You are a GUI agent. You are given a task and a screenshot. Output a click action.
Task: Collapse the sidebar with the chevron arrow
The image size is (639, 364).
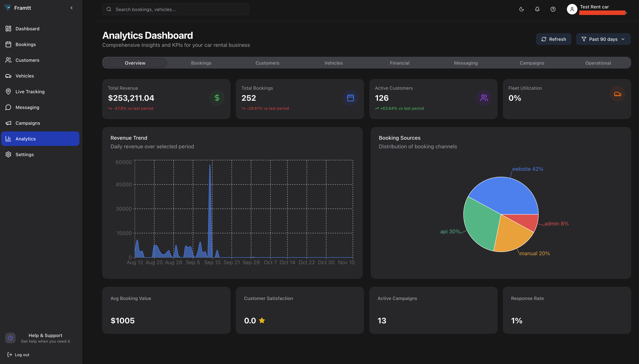click(x=72, y=8)
